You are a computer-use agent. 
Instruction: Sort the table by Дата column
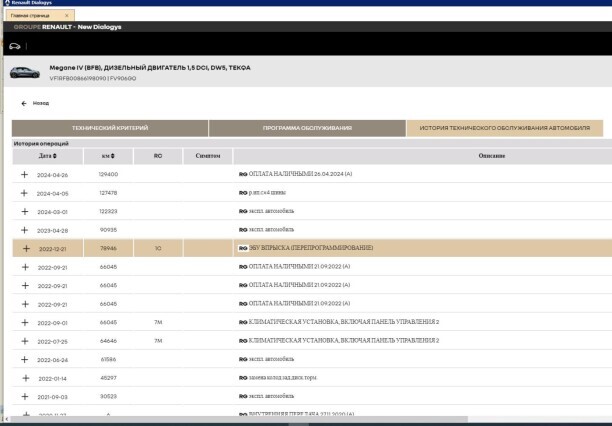pos(47,156)
